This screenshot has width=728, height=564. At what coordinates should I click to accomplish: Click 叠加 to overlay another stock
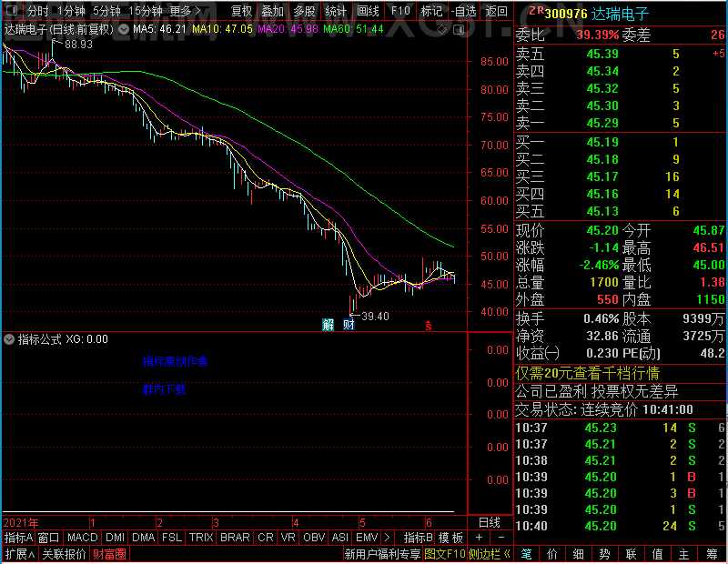tap(272, 11)
